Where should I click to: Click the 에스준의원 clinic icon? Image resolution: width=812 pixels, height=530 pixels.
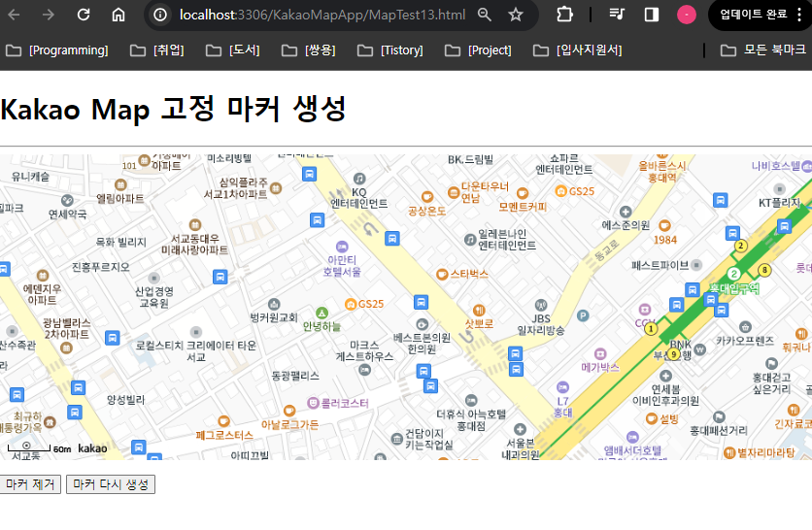[626, 212]
